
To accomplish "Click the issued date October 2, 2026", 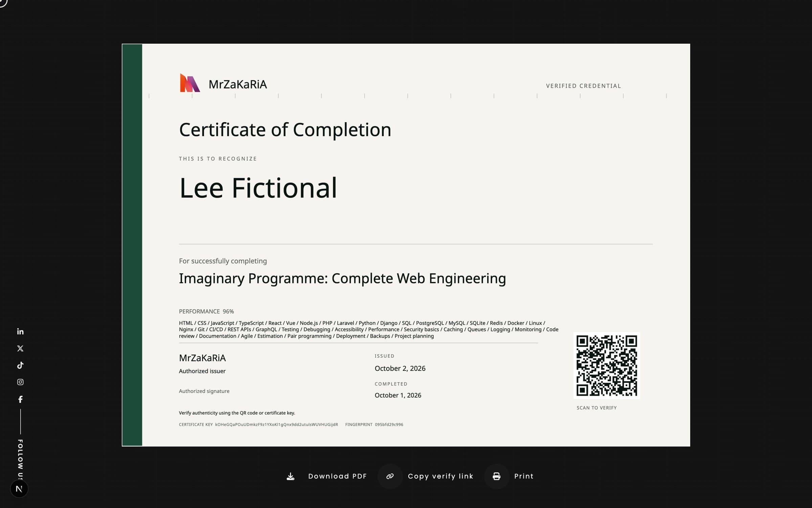I will click(x=400, y=368).
